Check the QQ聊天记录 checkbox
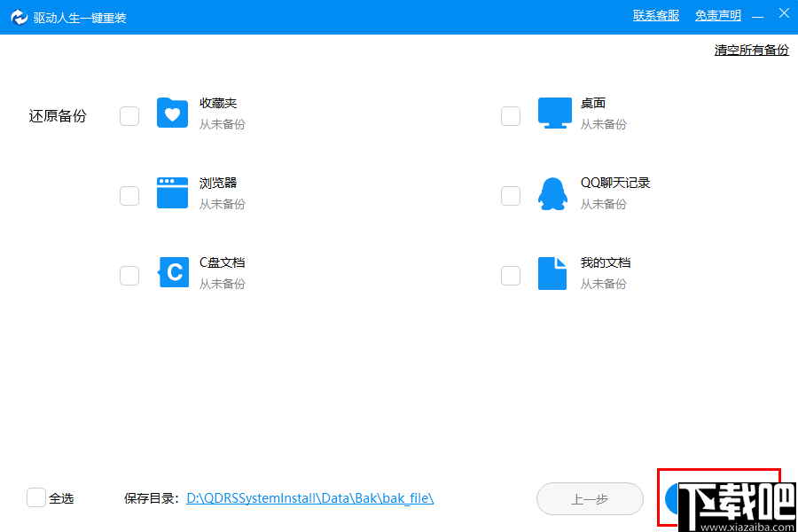The image size is (798, 532). (510, 195)
